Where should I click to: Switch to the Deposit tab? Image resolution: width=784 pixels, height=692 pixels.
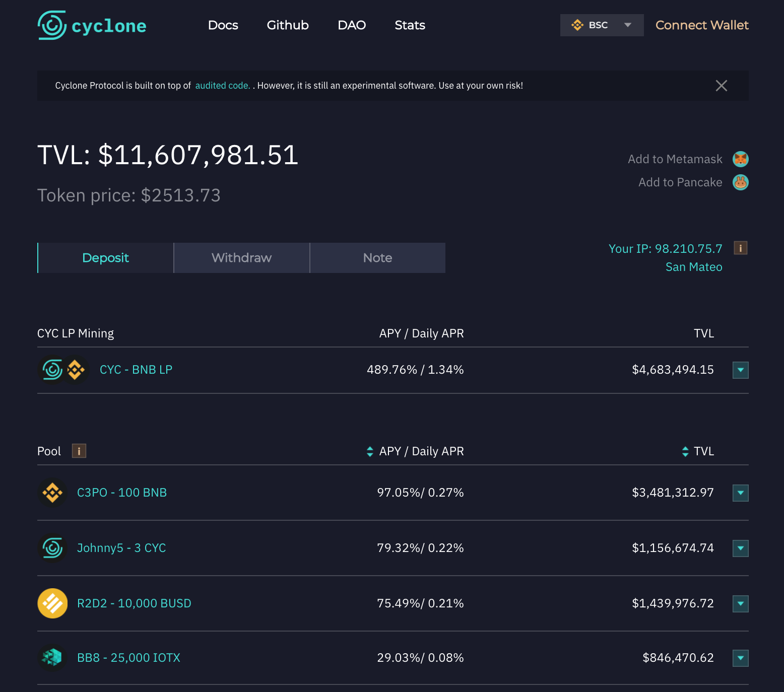click(x=106, y=258)
